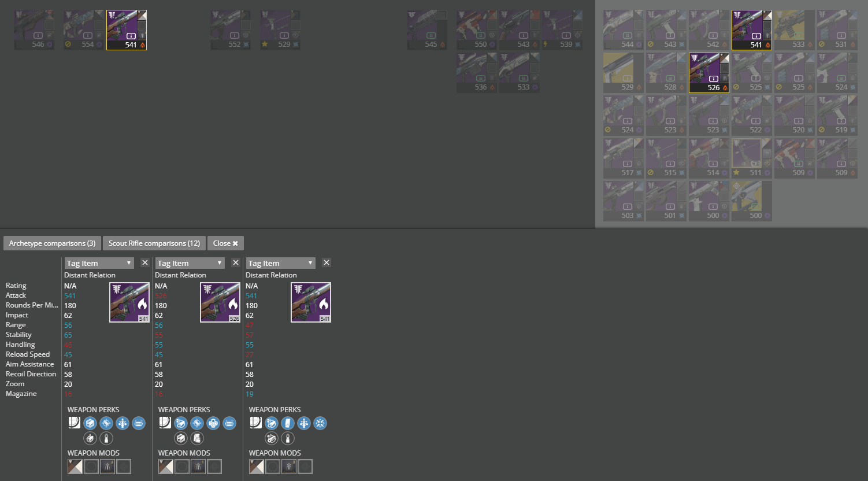Click fourth blue perk in 526 column

[x=229, y=423]
